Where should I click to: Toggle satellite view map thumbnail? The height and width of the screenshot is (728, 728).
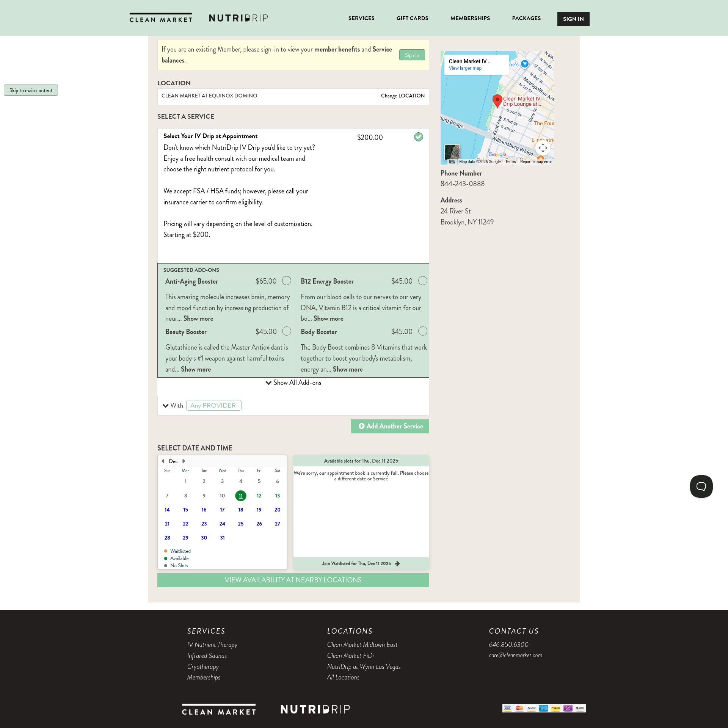[452, 152]
